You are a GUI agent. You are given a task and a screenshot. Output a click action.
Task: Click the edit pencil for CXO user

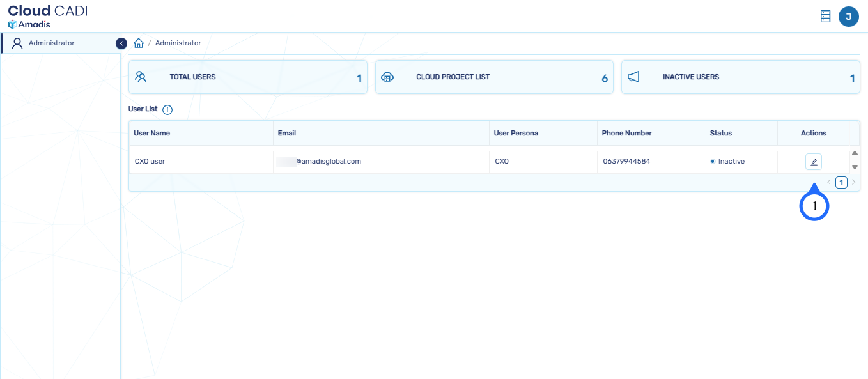tap(813, 162)
